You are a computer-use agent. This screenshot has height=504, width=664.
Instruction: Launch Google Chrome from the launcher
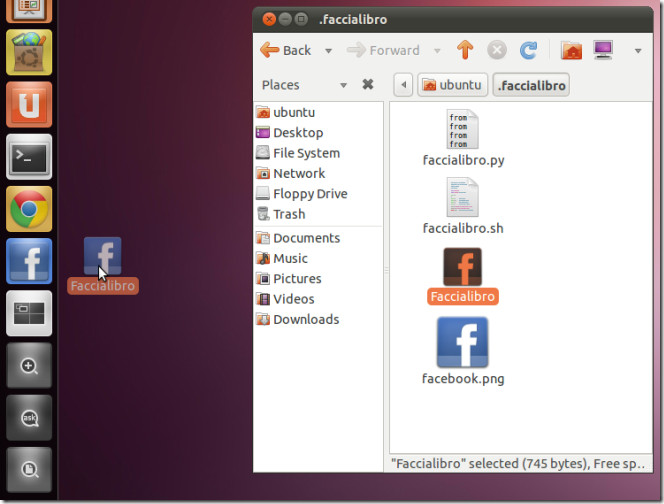click(29, 209)
